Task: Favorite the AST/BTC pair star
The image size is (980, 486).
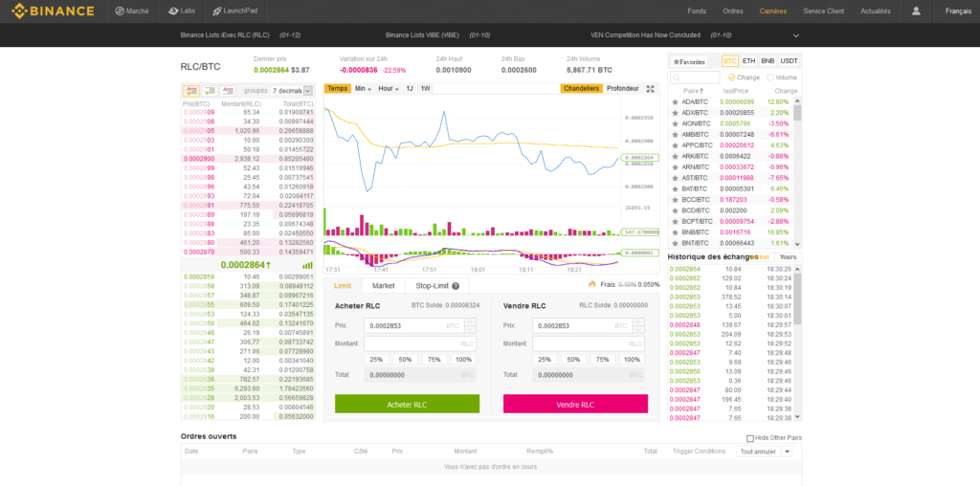Action: click(675, 178)
